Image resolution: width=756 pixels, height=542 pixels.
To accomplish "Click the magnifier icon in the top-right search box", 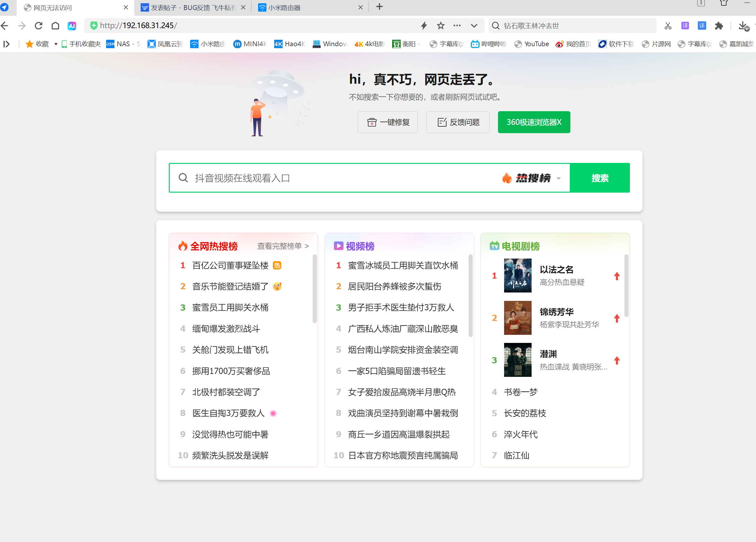I will pyautogui.click(x=496, y=26).
